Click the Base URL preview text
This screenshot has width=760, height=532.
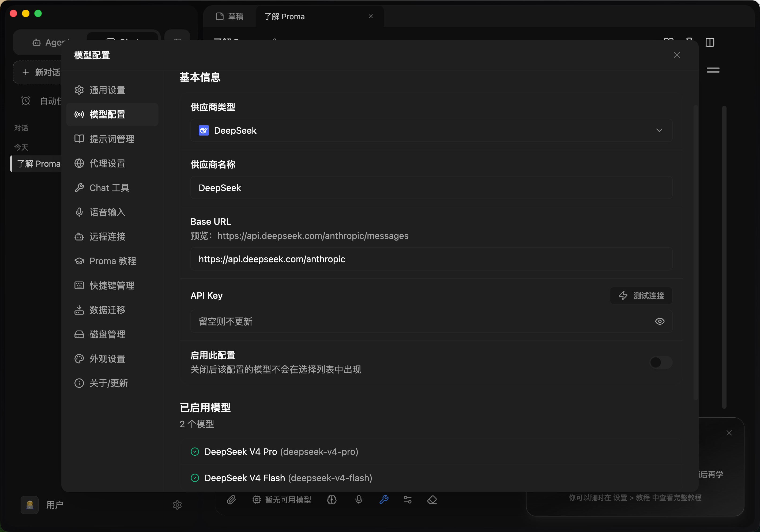point(299,236)
